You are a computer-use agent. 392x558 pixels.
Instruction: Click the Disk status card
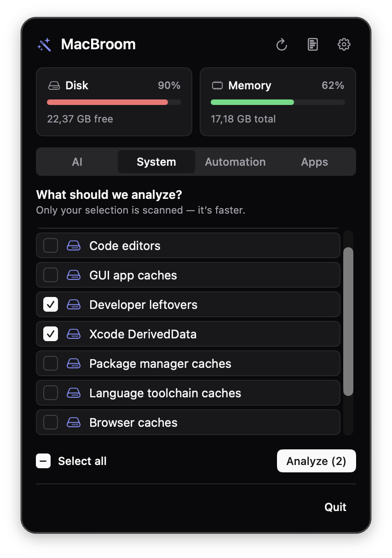coord(114,102)
